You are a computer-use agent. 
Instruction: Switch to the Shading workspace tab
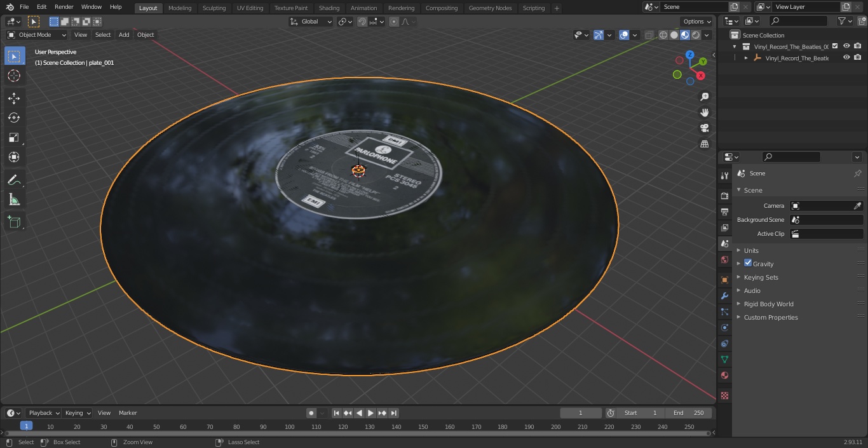(329, 8)
